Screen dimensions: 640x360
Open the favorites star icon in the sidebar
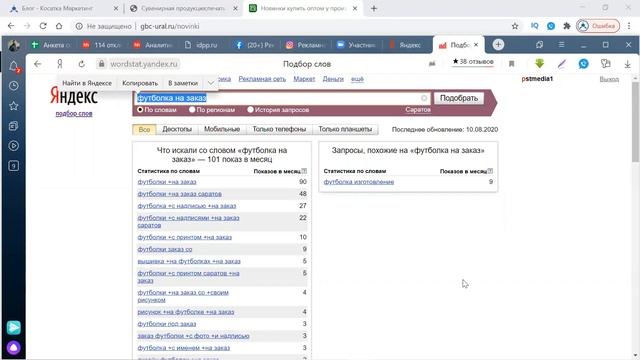[13, 106]
